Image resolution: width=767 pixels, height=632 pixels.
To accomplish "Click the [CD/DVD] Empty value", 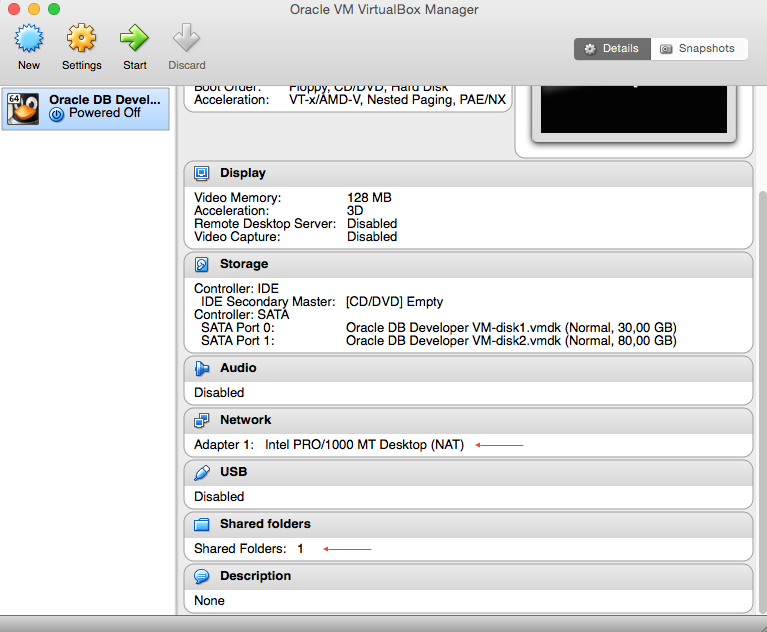I will click(394, 302).
